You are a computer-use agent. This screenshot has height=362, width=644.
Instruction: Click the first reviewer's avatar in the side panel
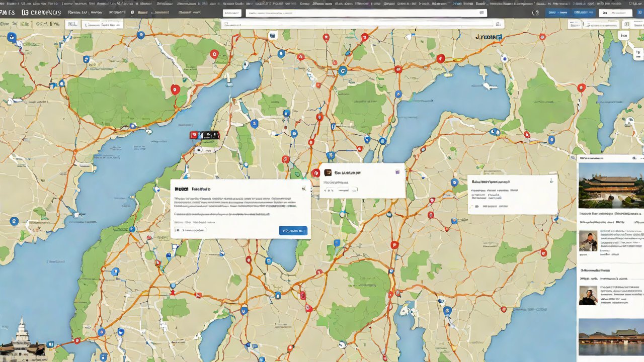[x=588, y=241]
